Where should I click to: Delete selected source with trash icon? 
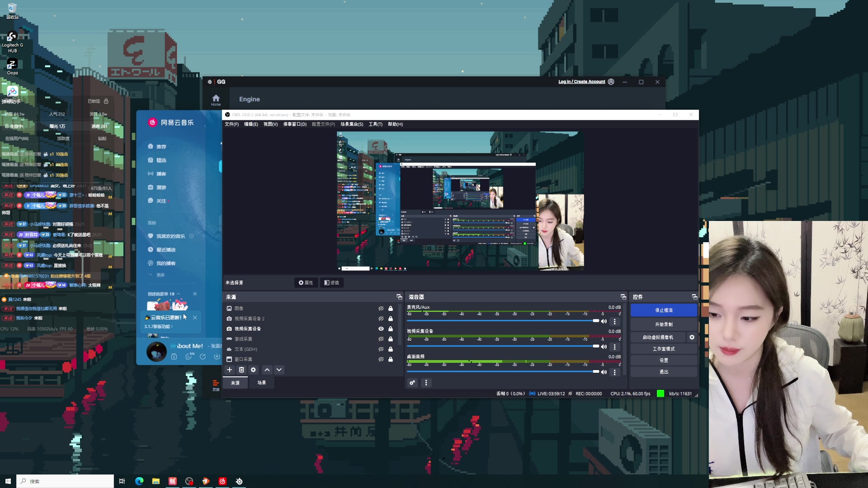coord(241,370)
